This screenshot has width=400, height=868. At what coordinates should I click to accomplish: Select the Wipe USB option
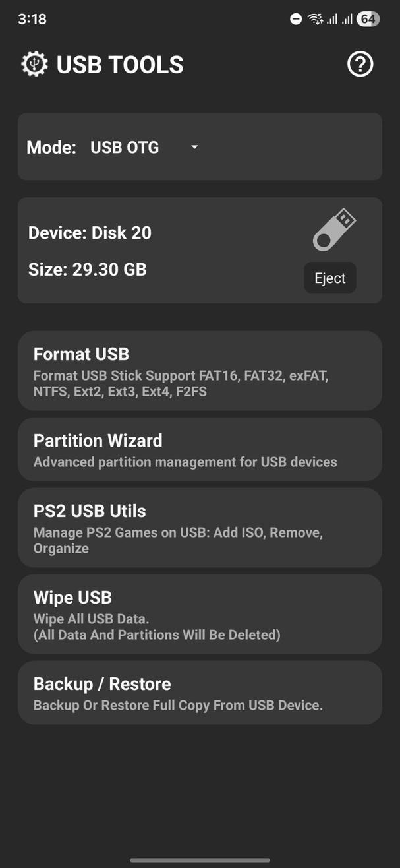(200, 613)
